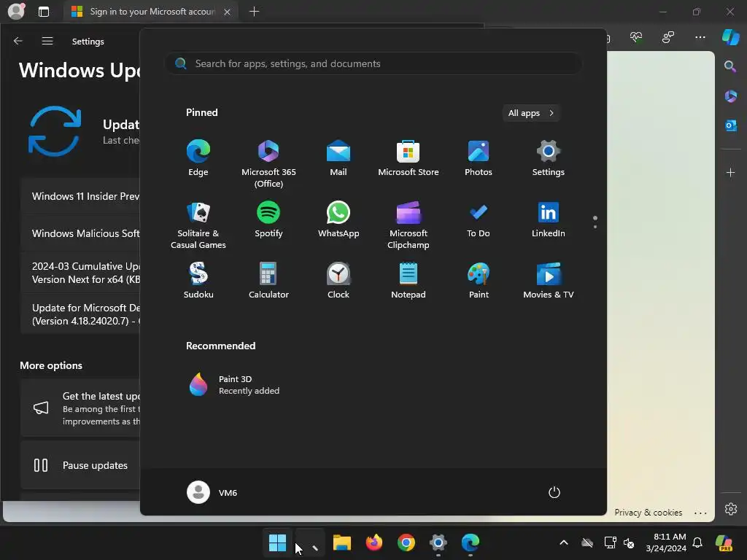Click the Windows Start button on taskbar

tap(277, 542)
